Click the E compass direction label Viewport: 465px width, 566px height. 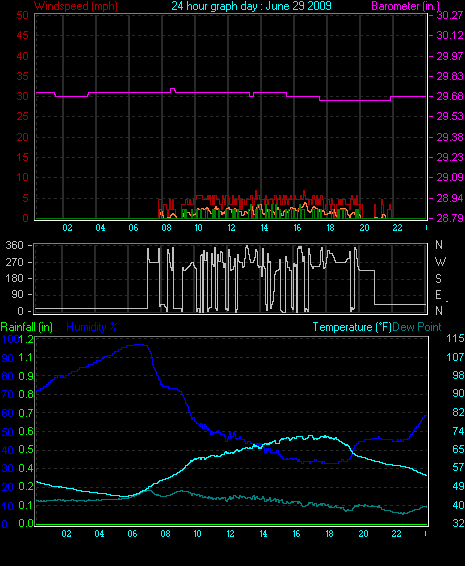(x=438, y=295)
